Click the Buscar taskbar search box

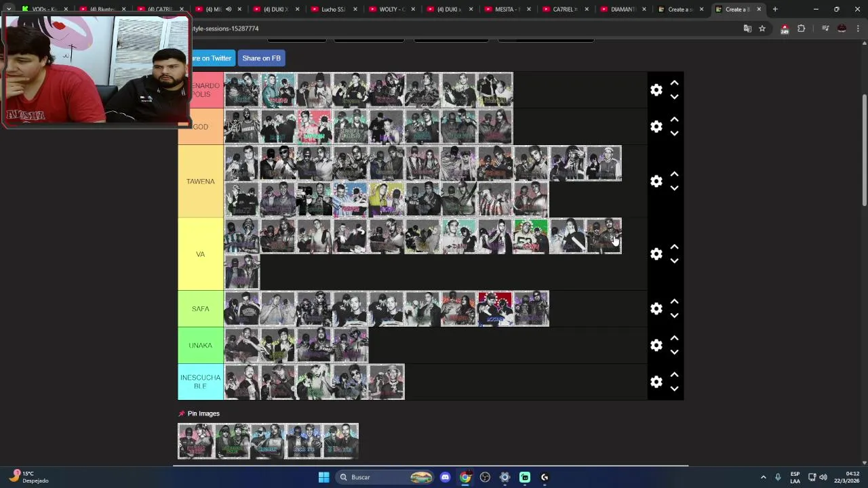[385, 477]
